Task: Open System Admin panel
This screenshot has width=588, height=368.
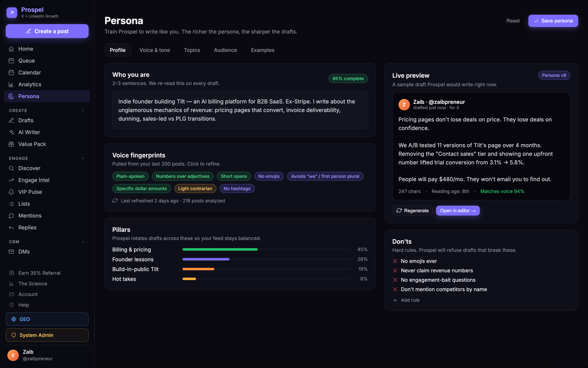Action: pyautogui.click(x=47, y=335)
